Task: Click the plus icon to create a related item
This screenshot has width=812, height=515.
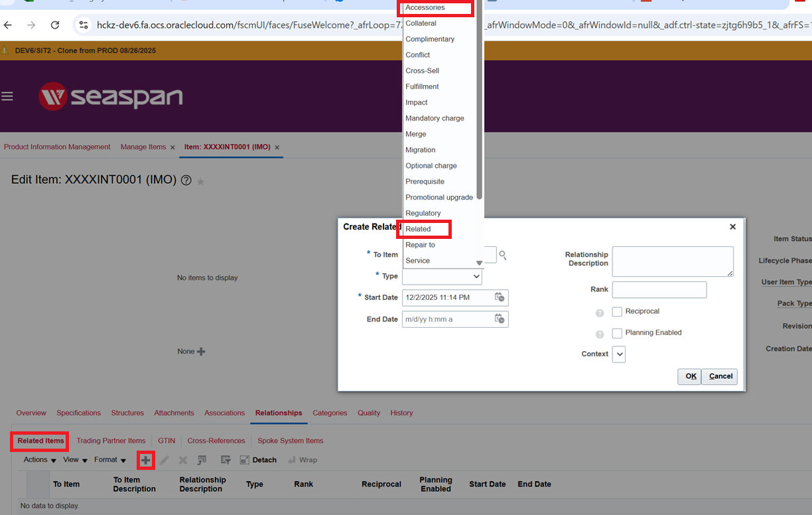Action: tap(146, 460)
